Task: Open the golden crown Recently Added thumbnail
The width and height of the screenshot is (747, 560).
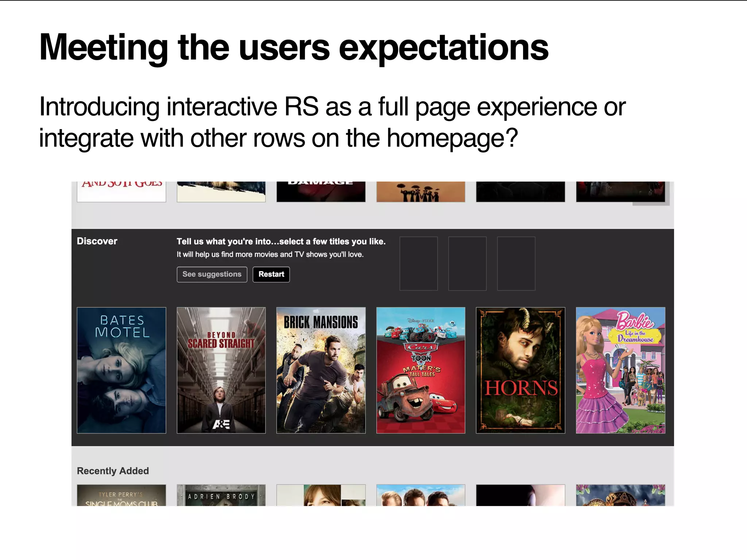Action: 620,495
